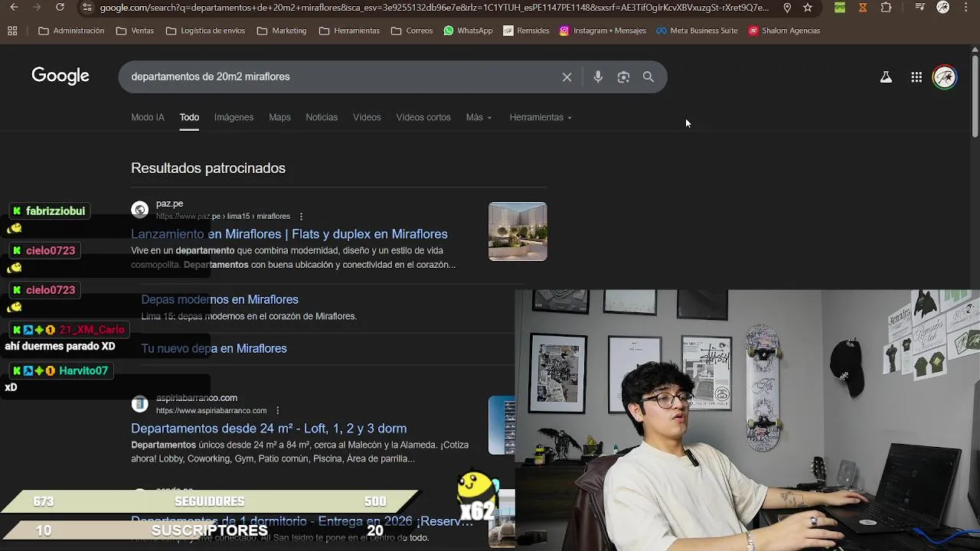
Task: Open the Extensions puzzle piece menu
Action: click(886, 7)
